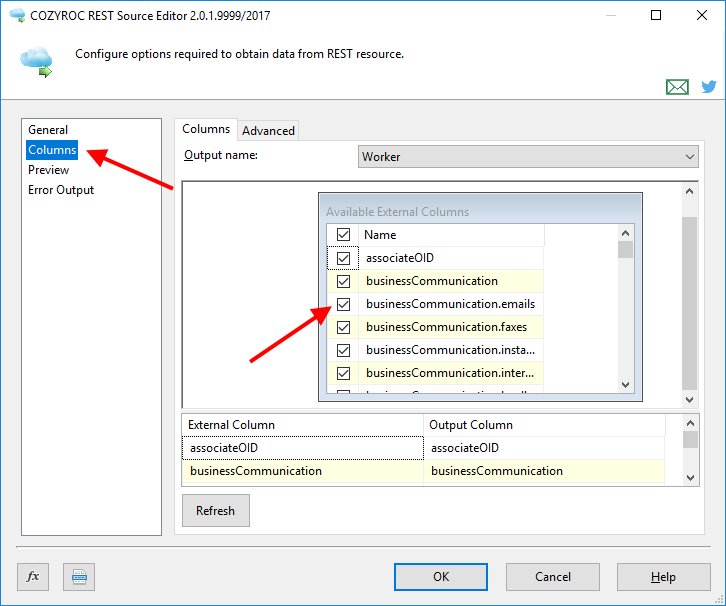This screenshot has width=726, height=606.
Task: Open the email contact envelope icon
Action: [x=677, y=87]
